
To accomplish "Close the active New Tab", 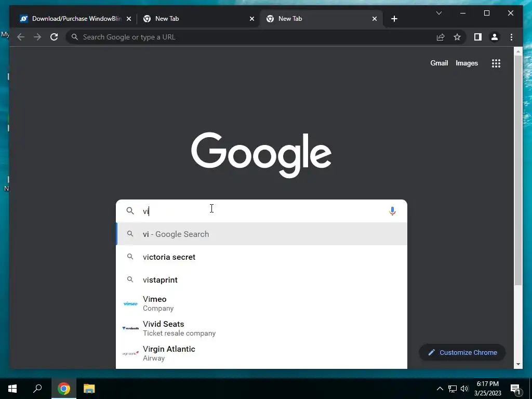I will (374, 19).
